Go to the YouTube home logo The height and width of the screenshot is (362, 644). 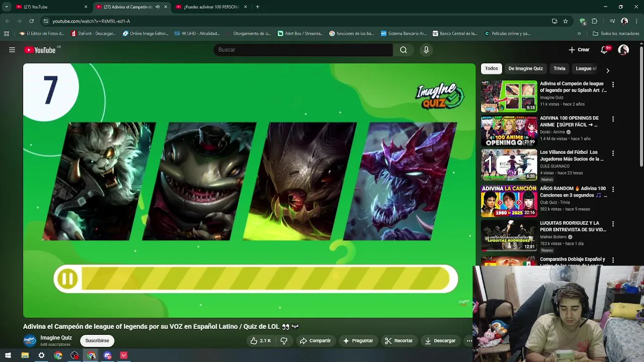40,50
